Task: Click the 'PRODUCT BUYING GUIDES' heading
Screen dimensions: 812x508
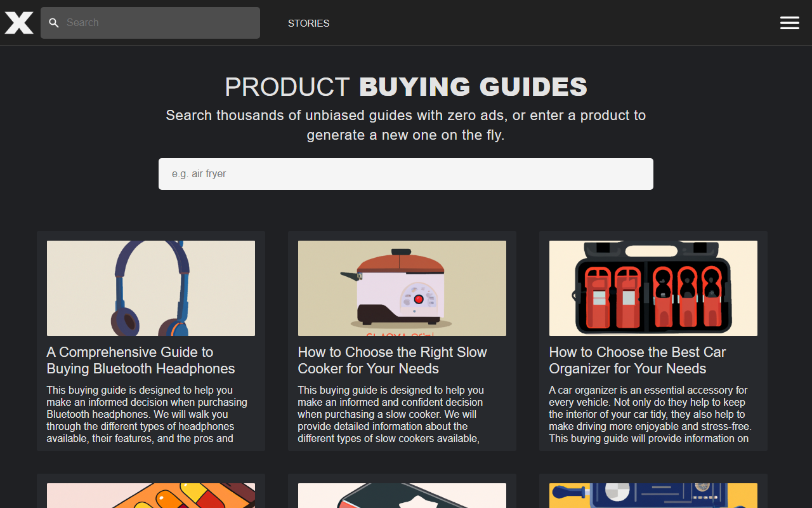Action: [x=406, y=87]
